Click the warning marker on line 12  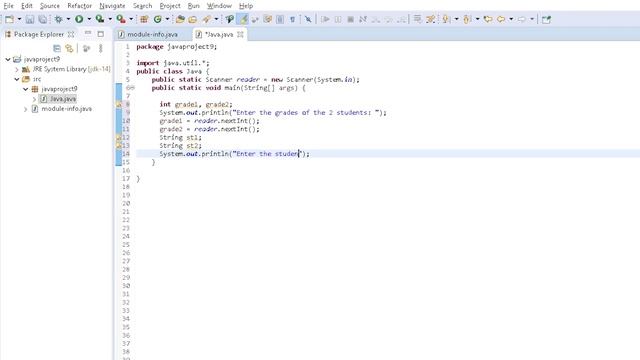(x=119, y=138)
